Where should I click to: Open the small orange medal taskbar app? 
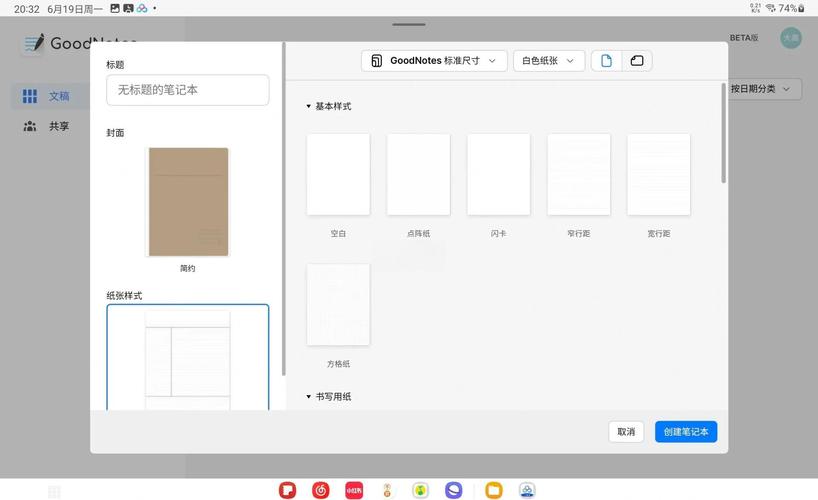tap(387, 490)
